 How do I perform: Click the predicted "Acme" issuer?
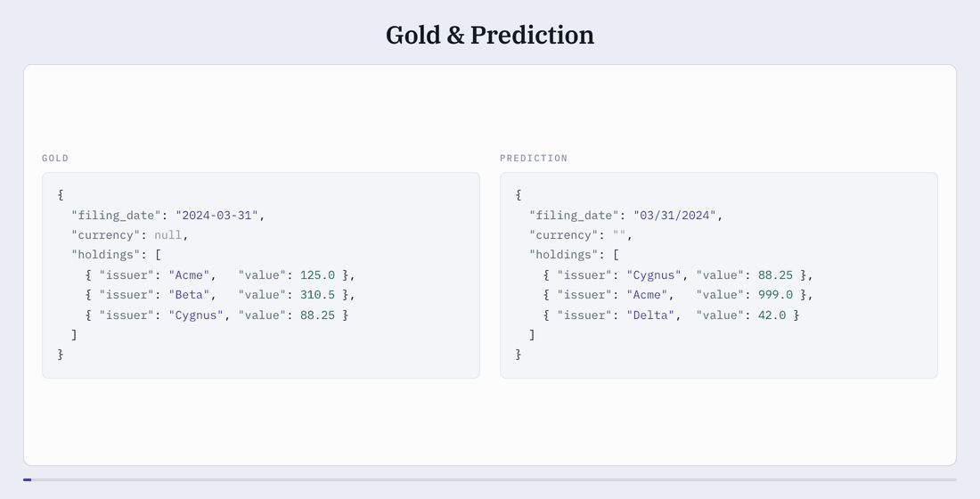[647, 295]
